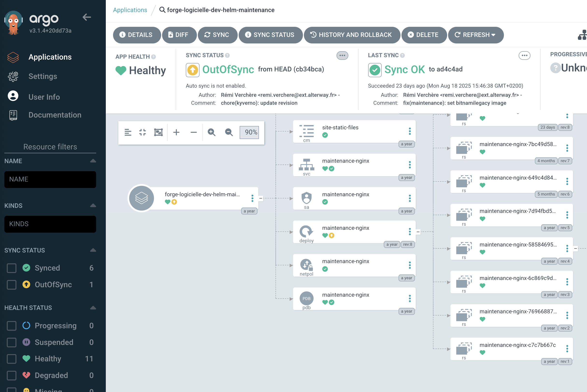Enable the OutOfSync filter checkbox

coord(12,285)
